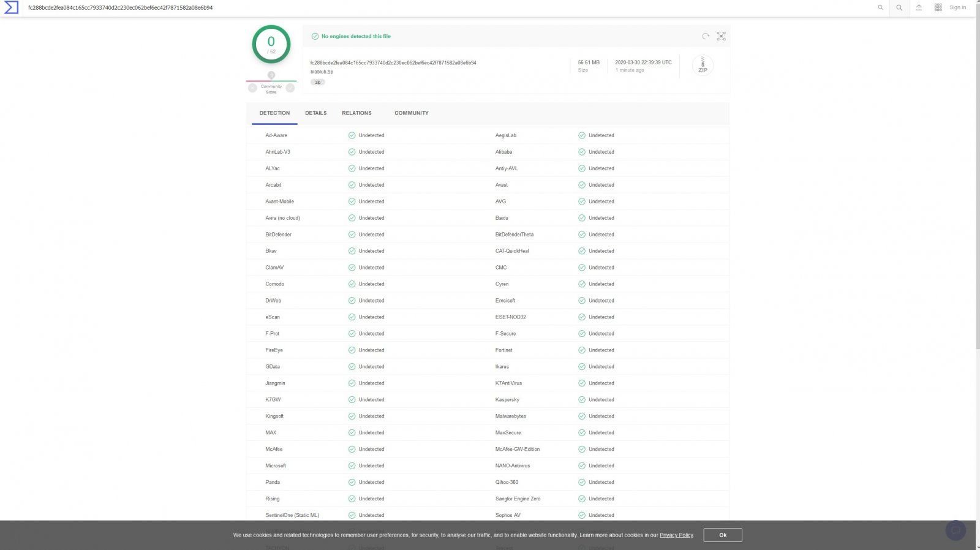Image resolution: width=980 pixels, height=550 pixels.
Task: Click Undetected result in the F-Secure row
Action: [601, 334]
